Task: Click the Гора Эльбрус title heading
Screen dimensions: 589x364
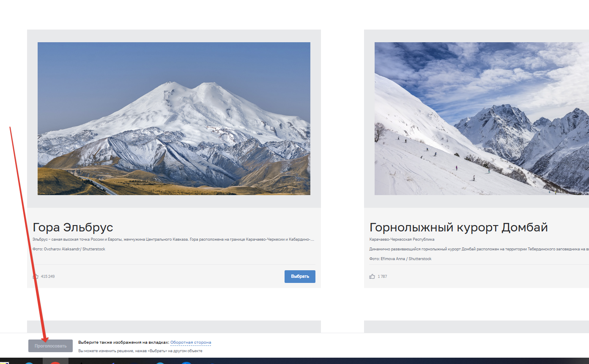Action: [x=73, y=227]
